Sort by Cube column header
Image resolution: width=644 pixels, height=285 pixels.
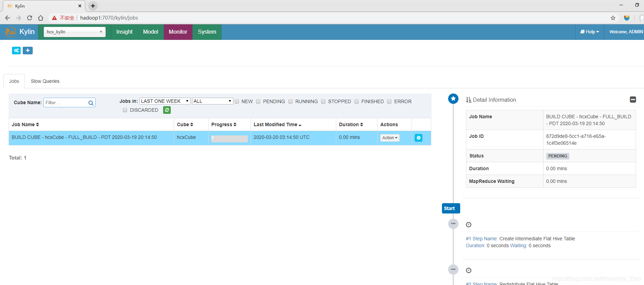point(185,124)
